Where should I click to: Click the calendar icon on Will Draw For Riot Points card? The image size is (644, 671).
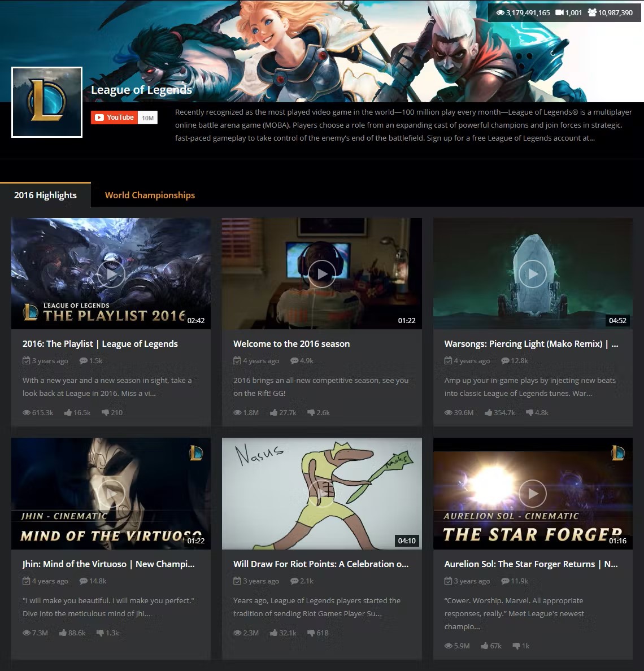click(237, 581)
